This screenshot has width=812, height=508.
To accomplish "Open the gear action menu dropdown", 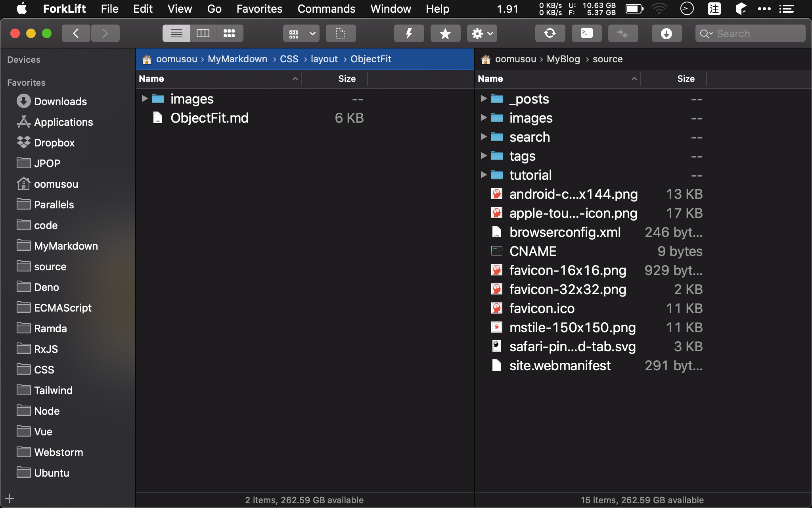I will pyautogui.click(x=482, y=33).
